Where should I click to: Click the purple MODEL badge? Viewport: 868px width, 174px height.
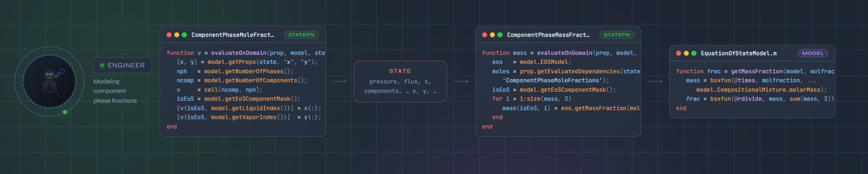point(812,54)
